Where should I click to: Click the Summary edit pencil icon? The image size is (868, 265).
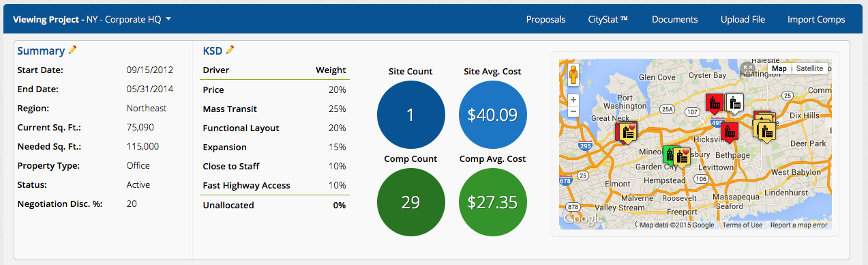tap(73, 50)
